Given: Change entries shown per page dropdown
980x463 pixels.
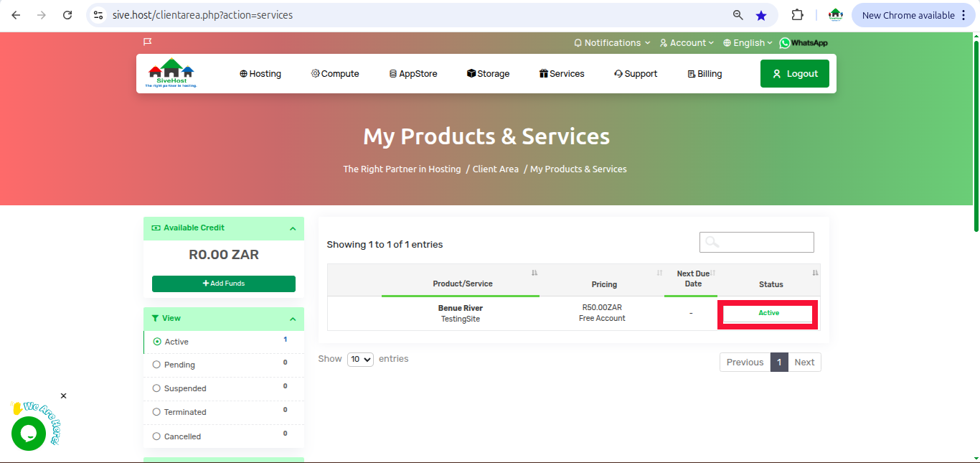Looking at the screenshot, I should [360, 359].
